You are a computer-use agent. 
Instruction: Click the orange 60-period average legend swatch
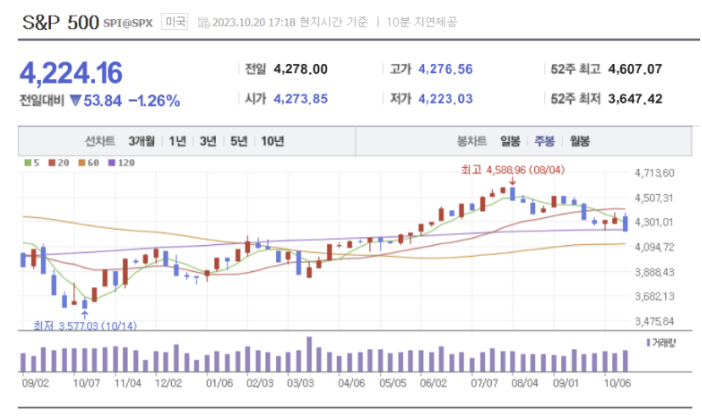click(81, 163)
